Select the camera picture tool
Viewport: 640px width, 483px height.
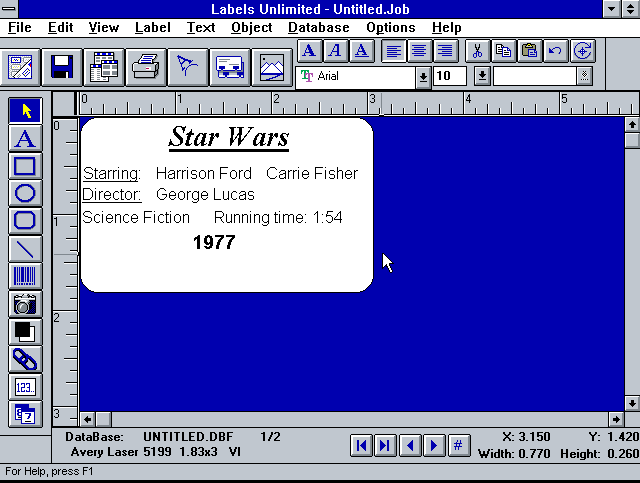[25, 304]
